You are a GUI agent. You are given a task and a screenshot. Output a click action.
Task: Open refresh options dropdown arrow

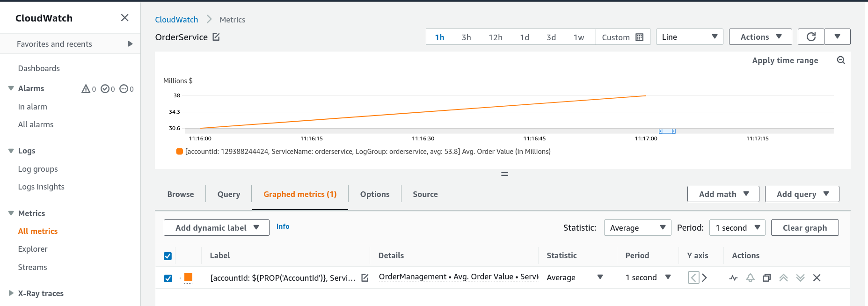[837, 36]
